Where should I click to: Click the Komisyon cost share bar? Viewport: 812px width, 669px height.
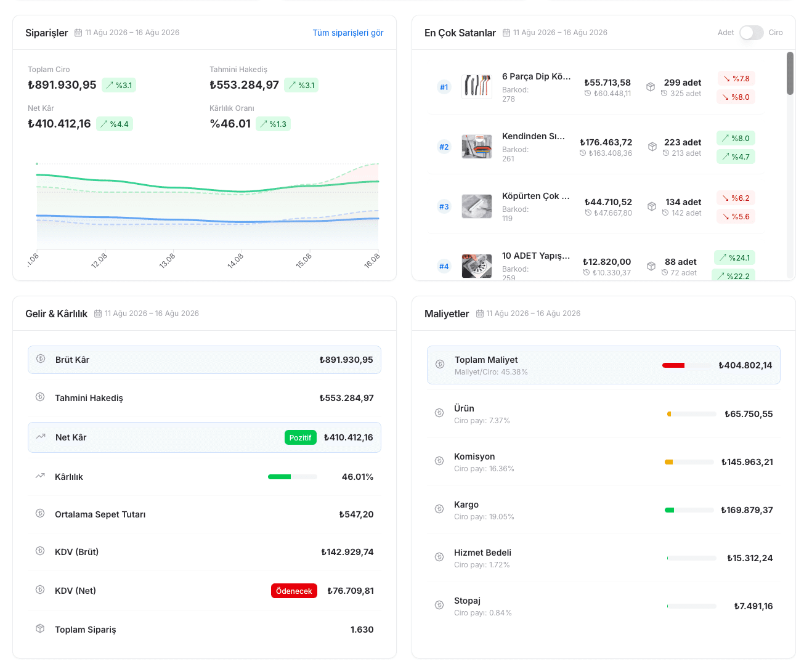[x=689, y=462]
